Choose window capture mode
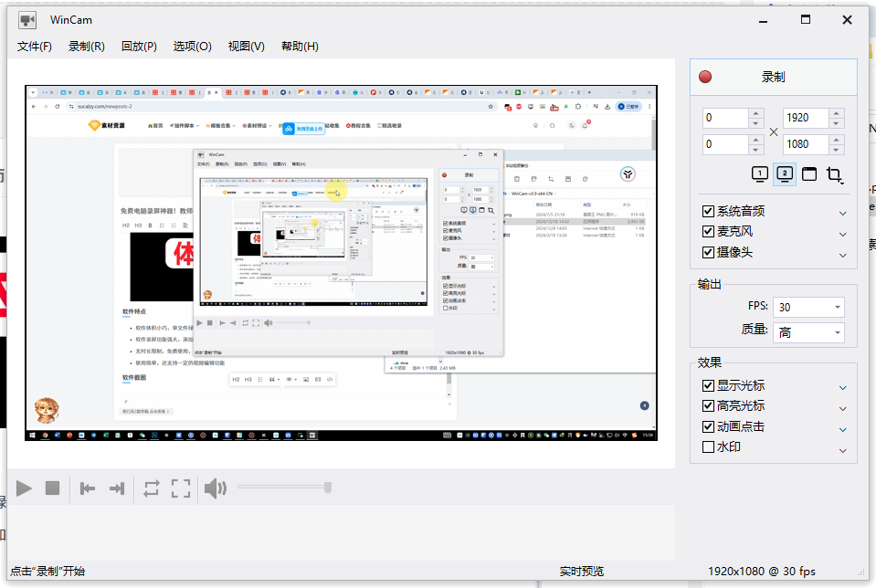This screenshot has width=876, height=588. (808, 173)
